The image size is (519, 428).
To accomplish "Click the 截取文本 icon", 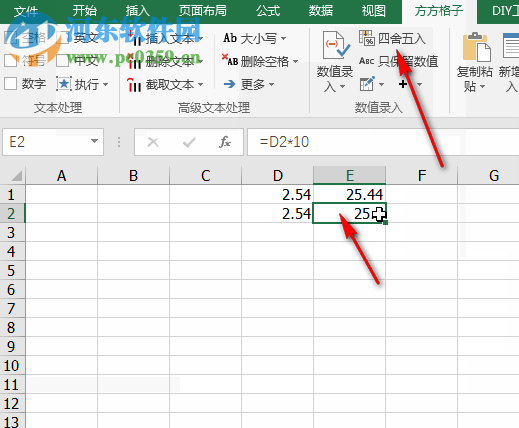I will [x=134, y=85].
